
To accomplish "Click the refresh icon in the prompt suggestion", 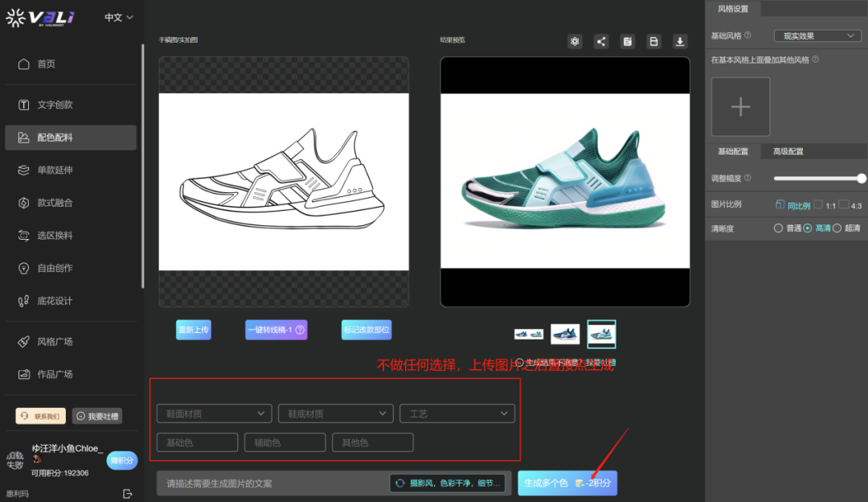I will [399, 483].
